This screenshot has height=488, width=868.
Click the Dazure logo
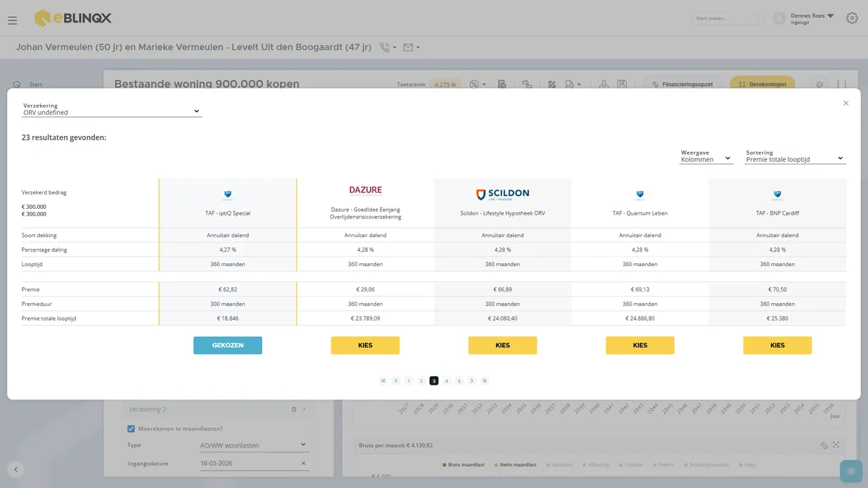[x=365, y=191]
